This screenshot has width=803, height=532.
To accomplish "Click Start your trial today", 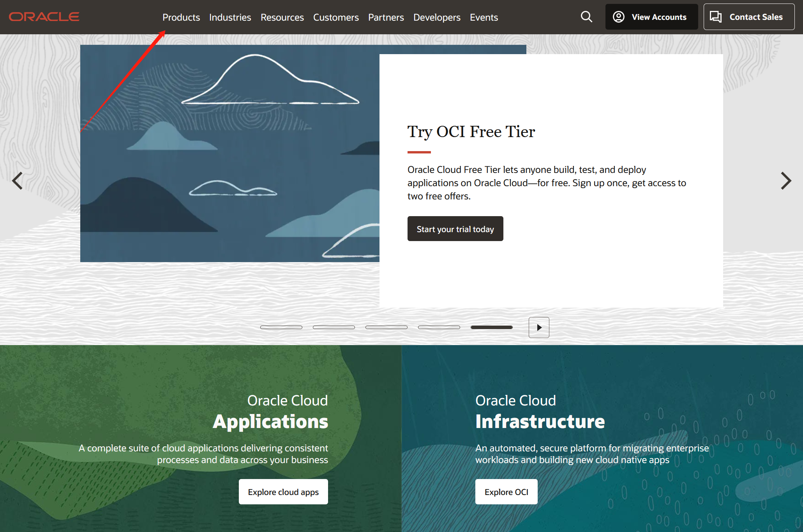I will point(455,229).
